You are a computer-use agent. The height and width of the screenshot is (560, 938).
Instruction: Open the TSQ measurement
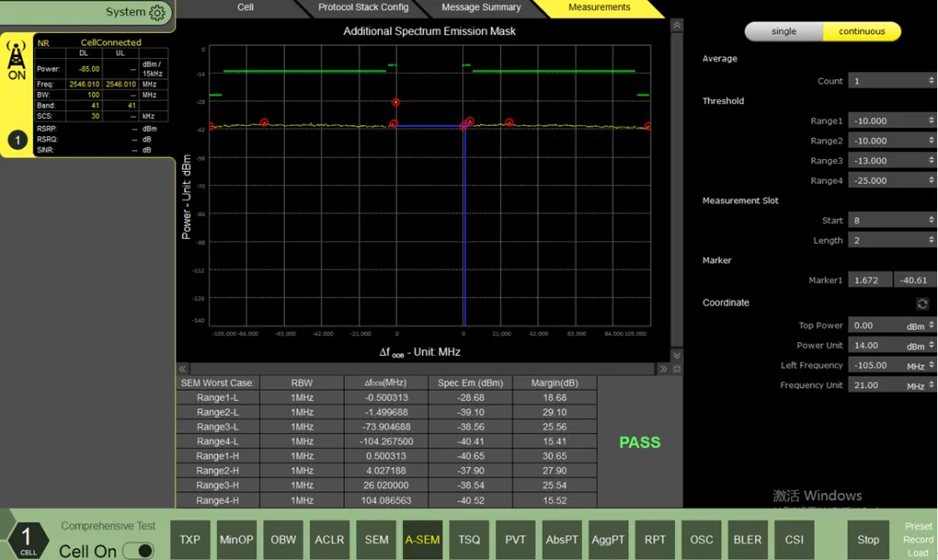click(x=469, y=540)
